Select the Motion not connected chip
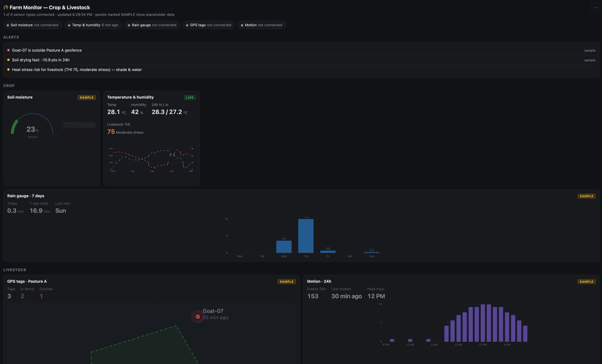Screen dimensions: 602x364 pyautogui.click(x=262, y=25)
